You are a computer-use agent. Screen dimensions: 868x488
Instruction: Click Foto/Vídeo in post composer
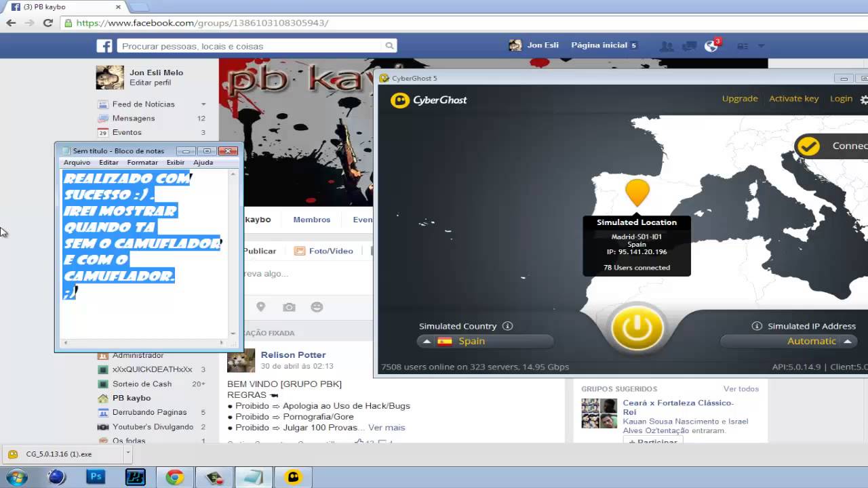click(323, 251)
